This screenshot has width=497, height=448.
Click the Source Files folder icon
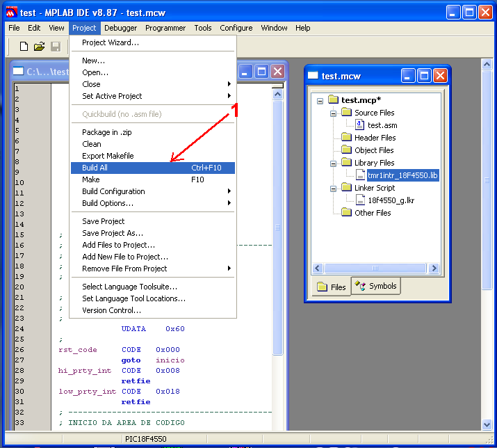coord(346,112)
